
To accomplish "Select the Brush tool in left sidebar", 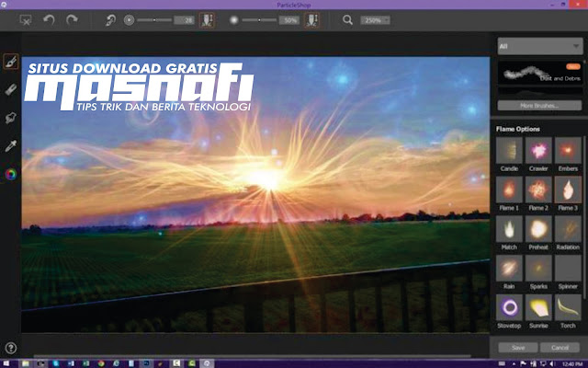I will click(x=11, y=62).
